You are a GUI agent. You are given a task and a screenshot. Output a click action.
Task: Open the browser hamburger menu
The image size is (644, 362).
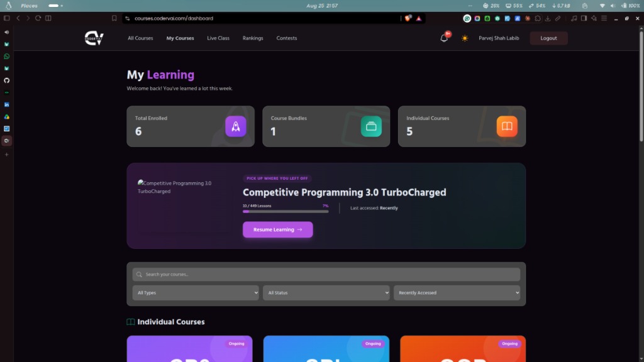click(x=604, y=18)
